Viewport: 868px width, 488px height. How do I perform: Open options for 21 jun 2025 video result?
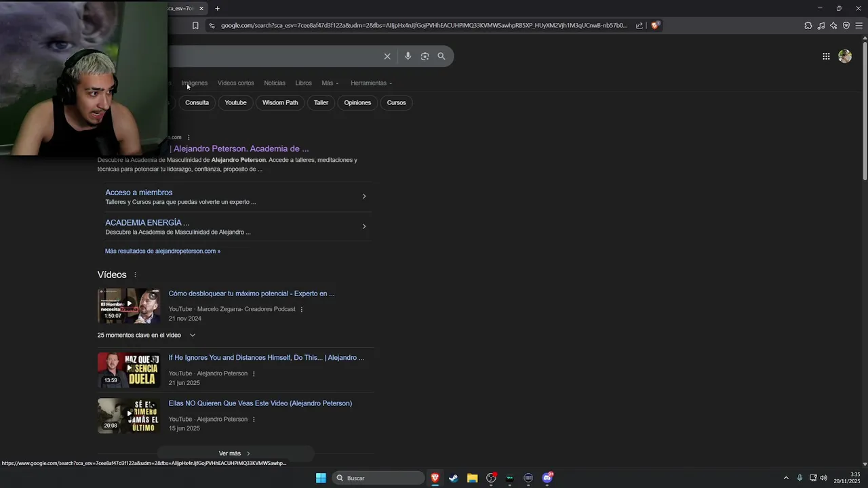coord(254,373)
